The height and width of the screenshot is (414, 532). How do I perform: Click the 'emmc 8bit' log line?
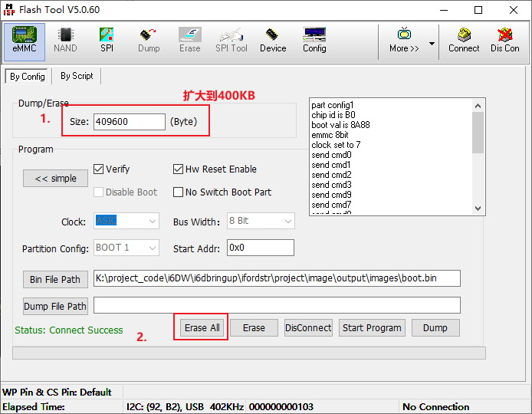tap(330, 135)
